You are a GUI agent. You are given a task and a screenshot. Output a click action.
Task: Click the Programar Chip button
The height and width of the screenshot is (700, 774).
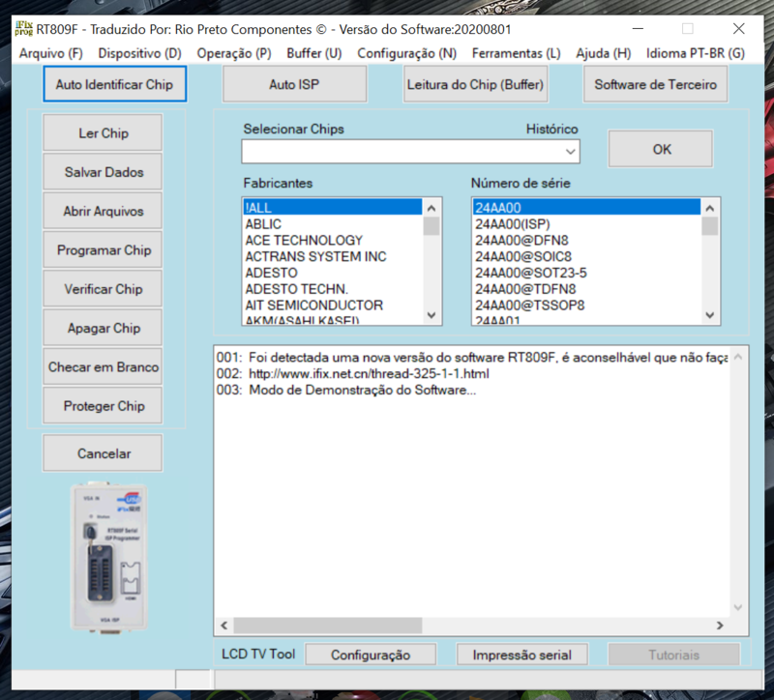[x=104, y=250]
